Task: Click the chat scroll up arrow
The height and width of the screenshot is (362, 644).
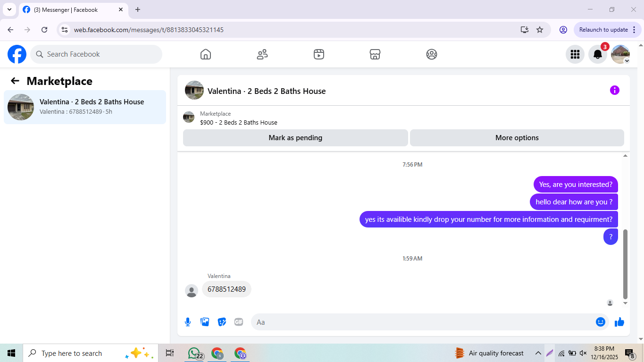Action: (x=626, y=156)
